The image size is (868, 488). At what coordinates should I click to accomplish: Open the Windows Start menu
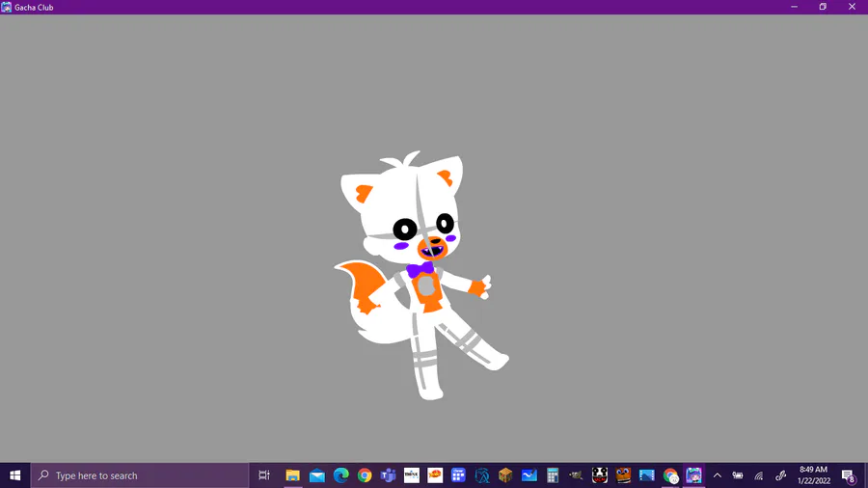tap(14, 475)
